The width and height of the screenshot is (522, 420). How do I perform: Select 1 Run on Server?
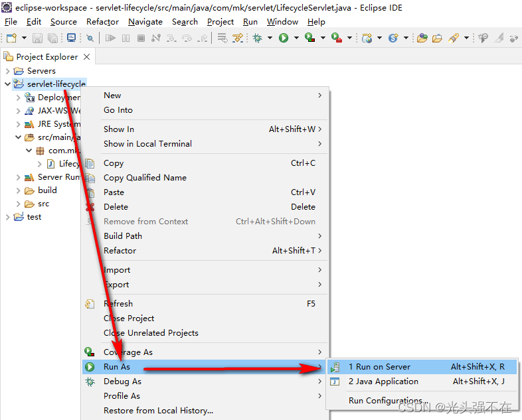click(422, 367)
